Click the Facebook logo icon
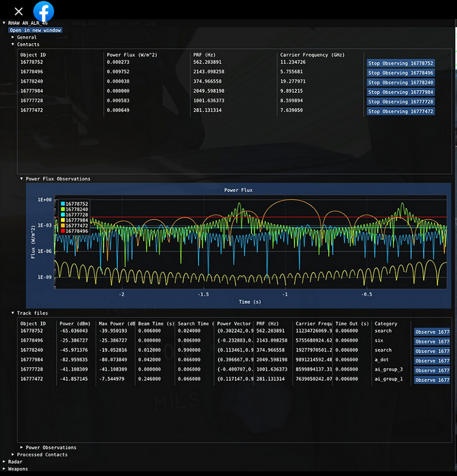 click(x=43, y=11)
